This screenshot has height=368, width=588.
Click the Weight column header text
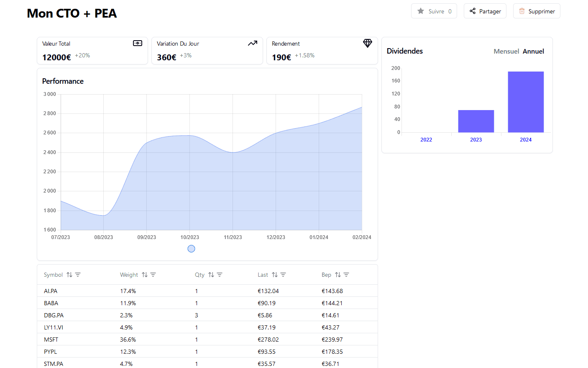tap(129, 275)
